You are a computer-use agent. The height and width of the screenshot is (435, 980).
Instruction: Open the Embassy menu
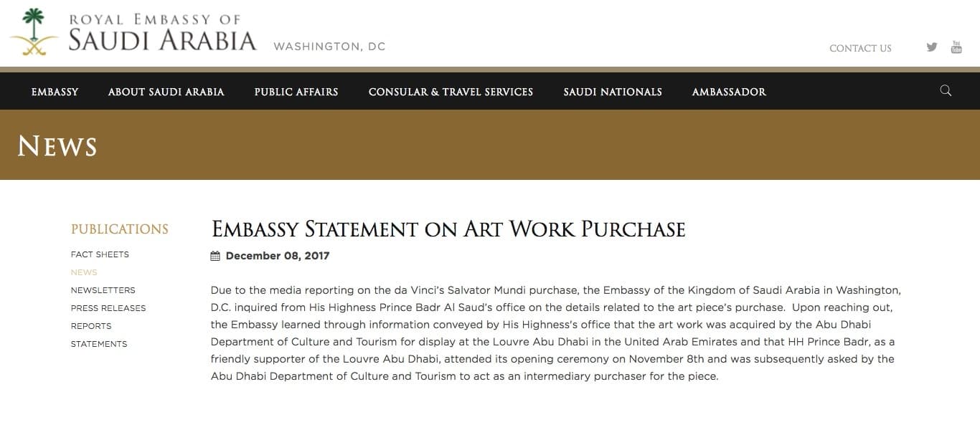(x=55, y=92)
